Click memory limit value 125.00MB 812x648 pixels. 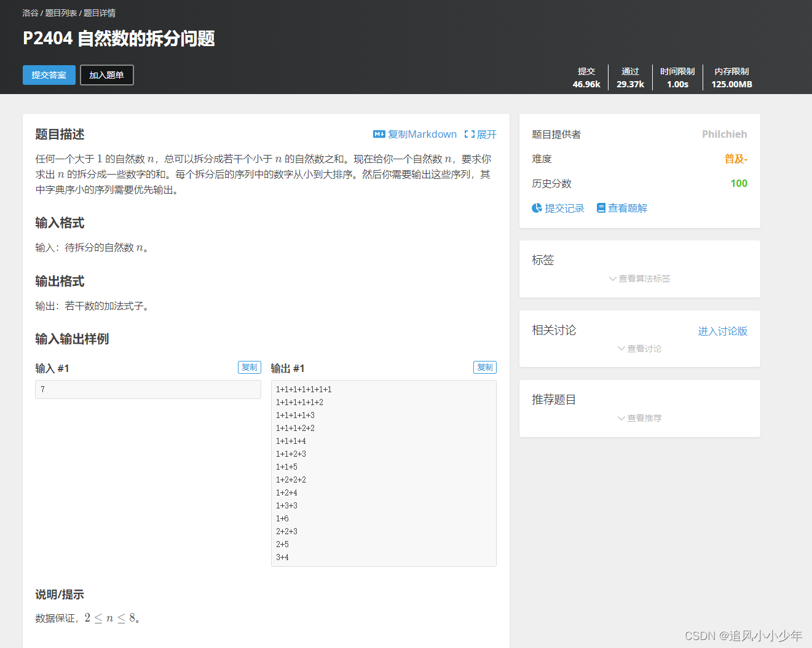tap(732, 84)
